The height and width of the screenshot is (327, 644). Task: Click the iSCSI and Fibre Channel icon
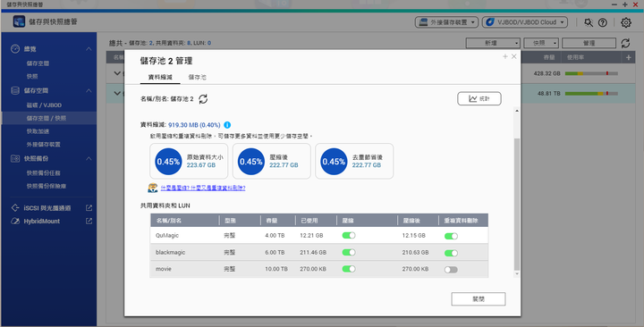(15, 208)
